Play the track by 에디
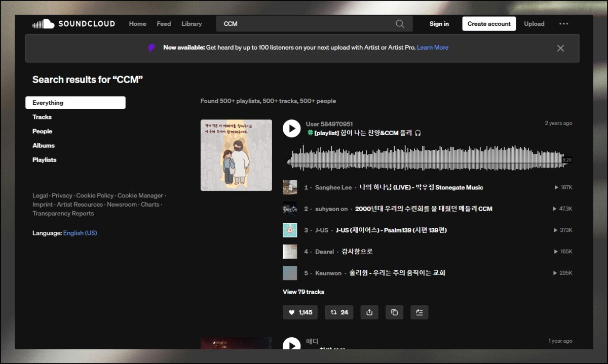 coord(291,344)
